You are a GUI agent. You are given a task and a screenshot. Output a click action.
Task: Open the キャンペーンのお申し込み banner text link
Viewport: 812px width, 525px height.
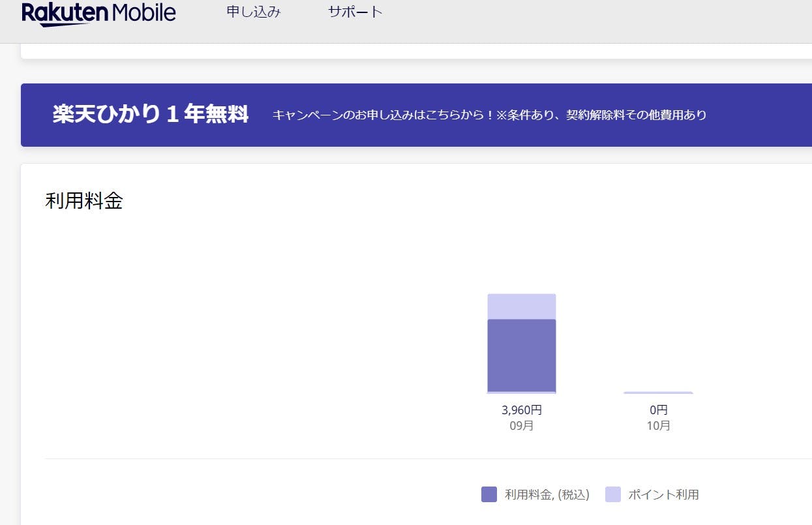(489, 115)
